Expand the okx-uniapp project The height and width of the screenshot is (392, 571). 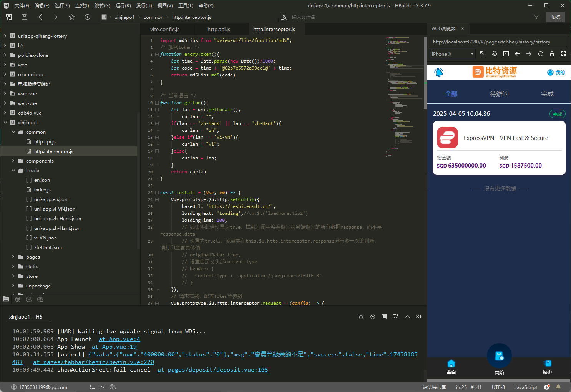click(5, 74)
